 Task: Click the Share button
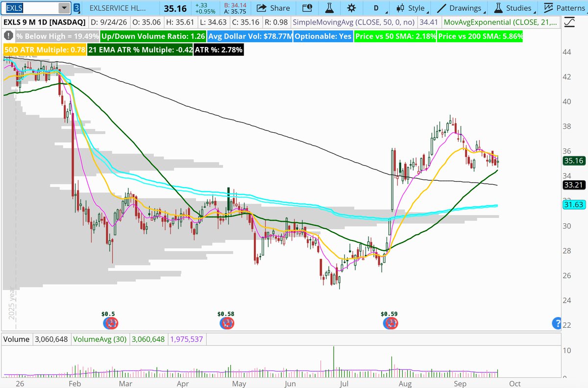coord(273,8)
